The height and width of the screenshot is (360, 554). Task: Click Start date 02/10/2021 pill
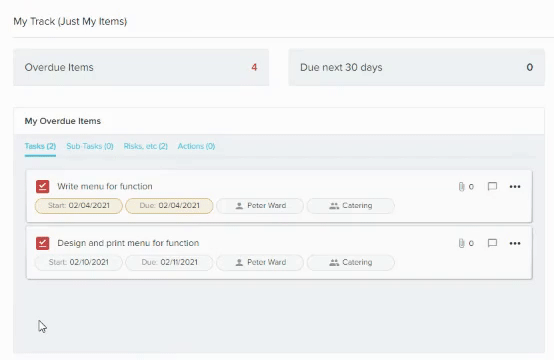79,262
